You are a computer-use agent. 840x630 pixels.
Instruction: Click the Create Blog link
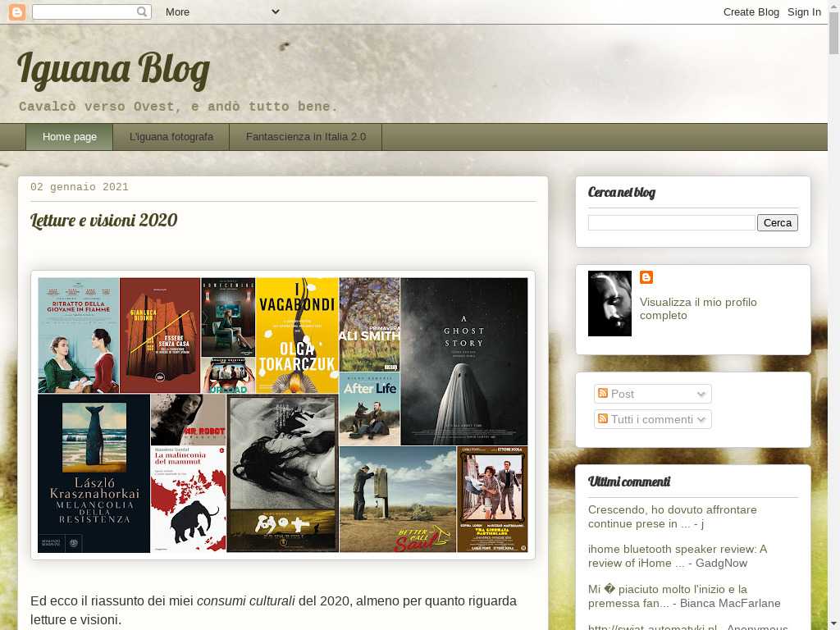click(751, 11)
